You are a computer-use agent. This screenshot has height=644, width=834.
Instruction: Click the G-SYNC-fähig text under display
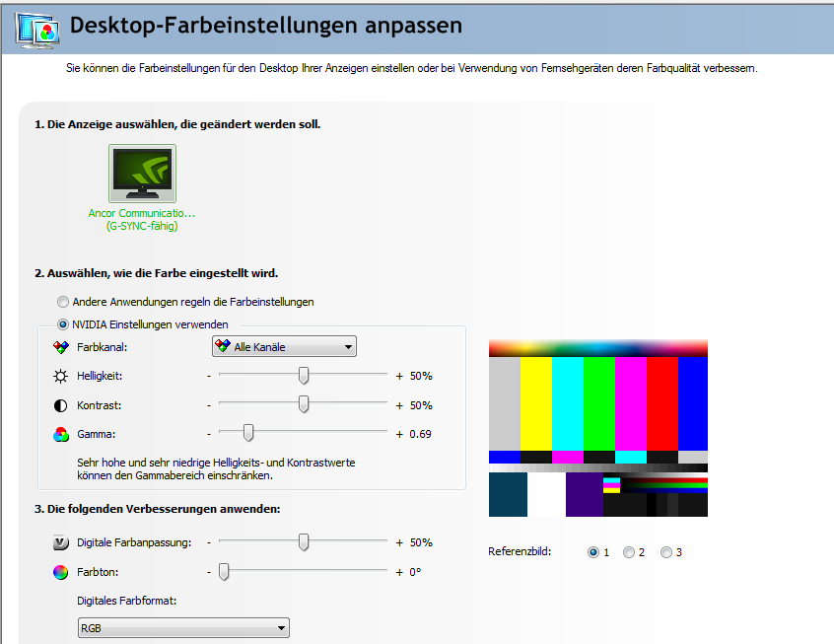tap(142, 226)
